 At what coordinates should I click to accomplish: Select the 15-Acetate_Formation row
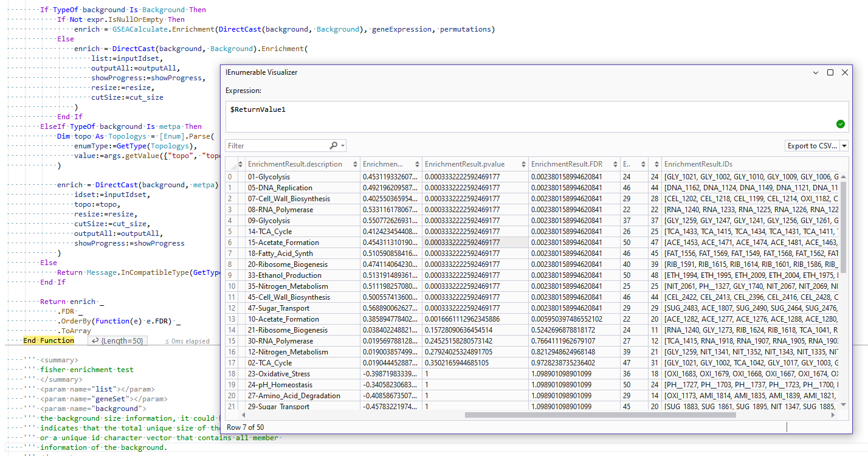(283, 243)
